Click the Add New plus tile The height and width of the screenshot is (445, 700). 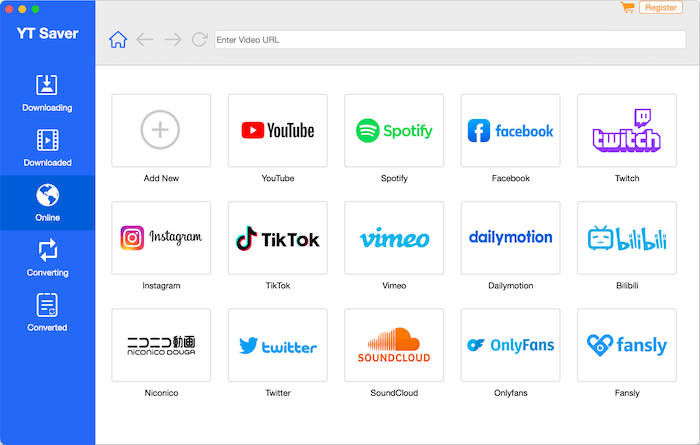click(161, 130)
